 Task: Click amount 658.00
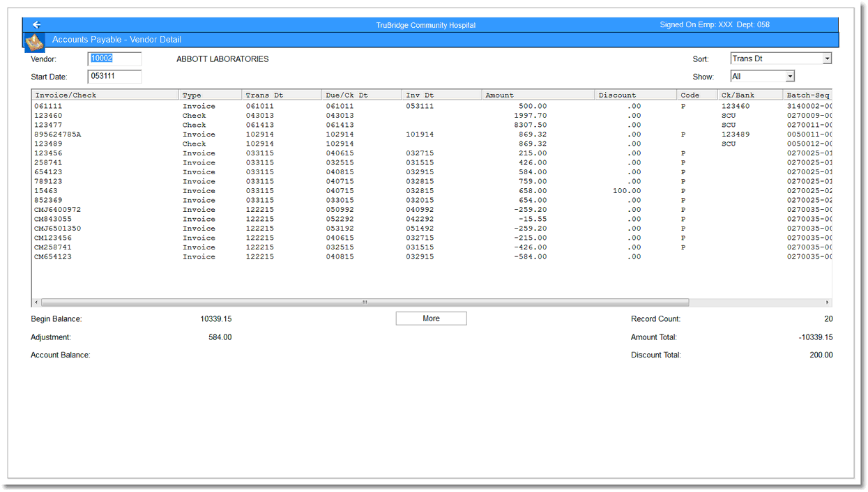click(533, 191)
